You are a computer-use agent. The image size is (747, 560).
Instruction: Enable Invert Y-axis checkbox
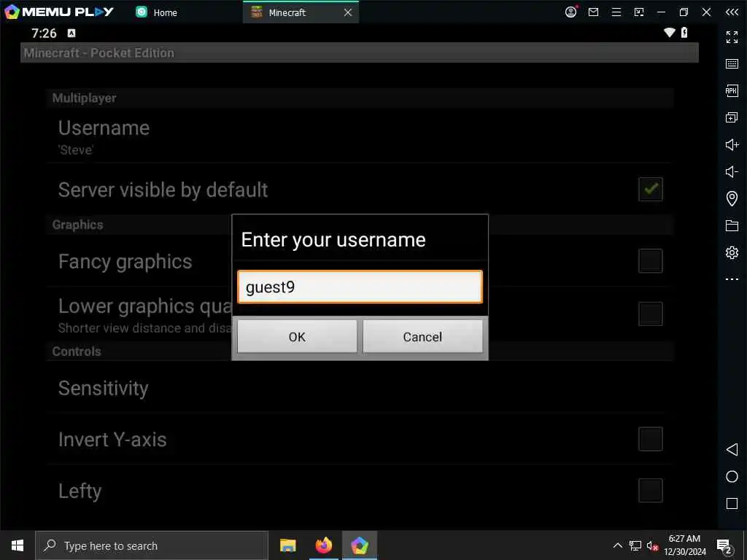pyautogui.click(x=650, y=438)
